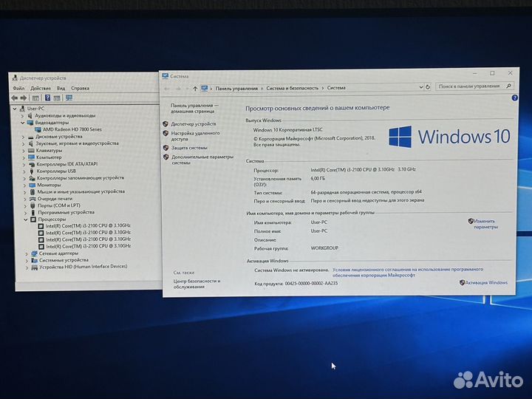Click Активация Windows link
This screenshot has width=532, height=399.
tap(486, 282)
